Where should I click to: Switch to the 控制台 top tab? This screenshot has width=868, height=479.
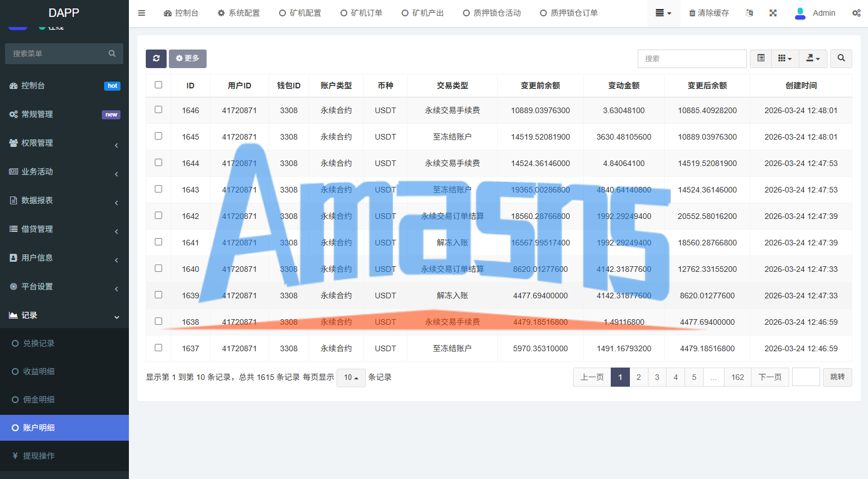(x=181, y=13)
